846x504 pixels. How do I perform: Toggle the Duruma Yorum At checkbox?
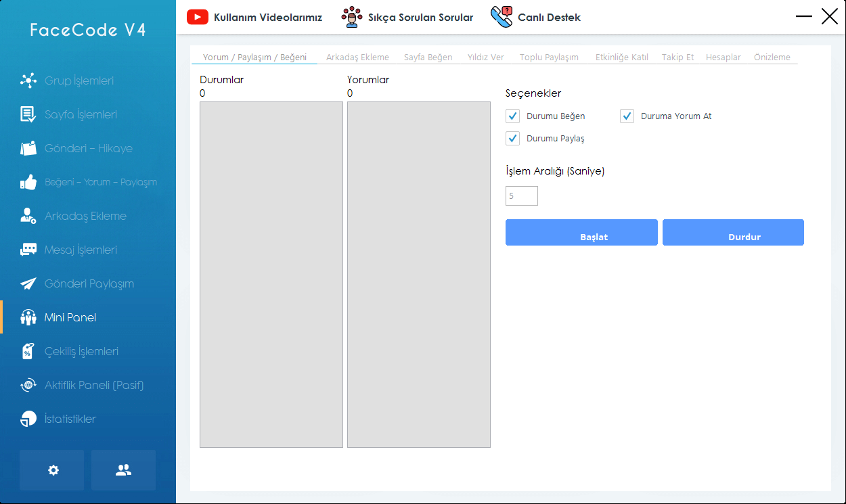point(627,116)
